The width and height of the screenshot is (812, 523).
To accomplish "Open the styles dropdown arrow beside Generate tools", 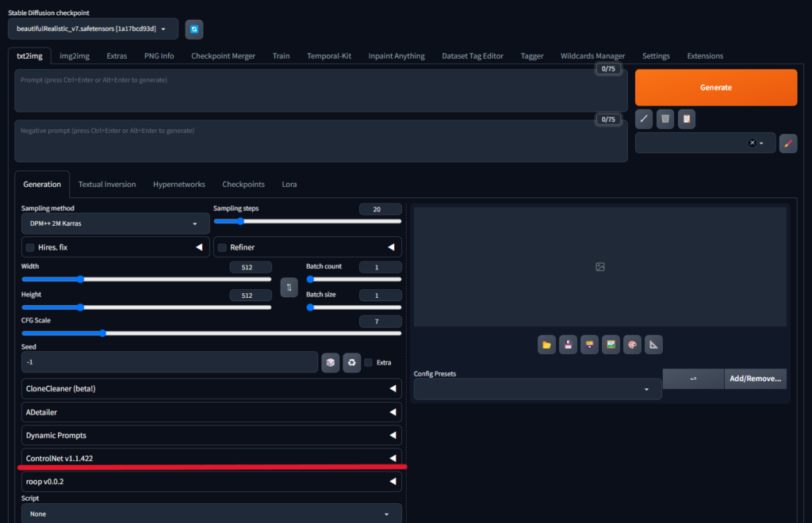I will click(761, 143).
